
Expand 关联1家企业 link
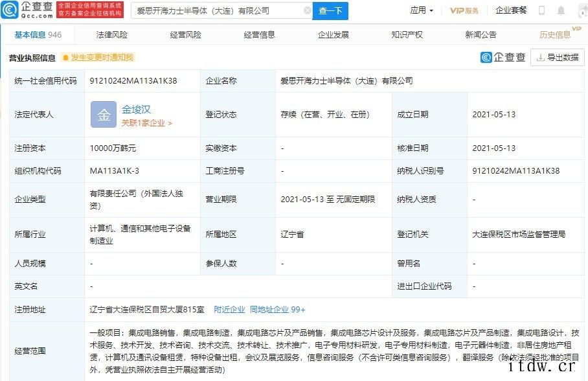146,123
